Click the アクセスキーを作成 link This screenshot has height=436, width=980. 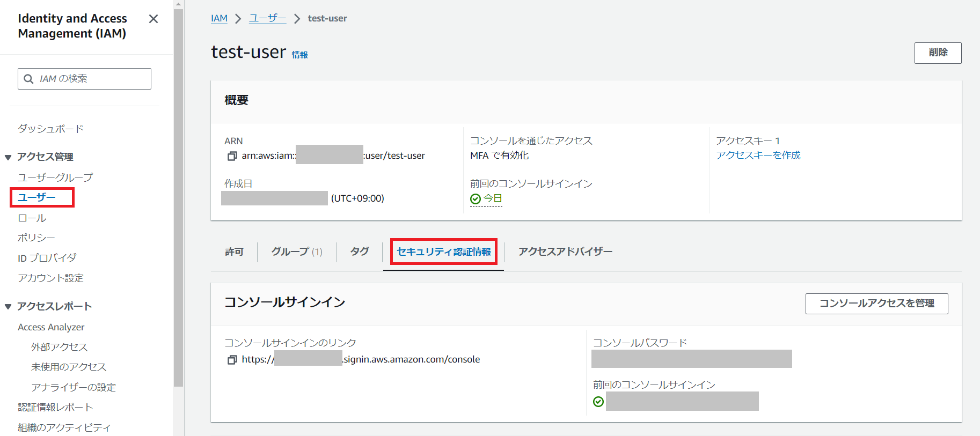click(x=758, y=155)
